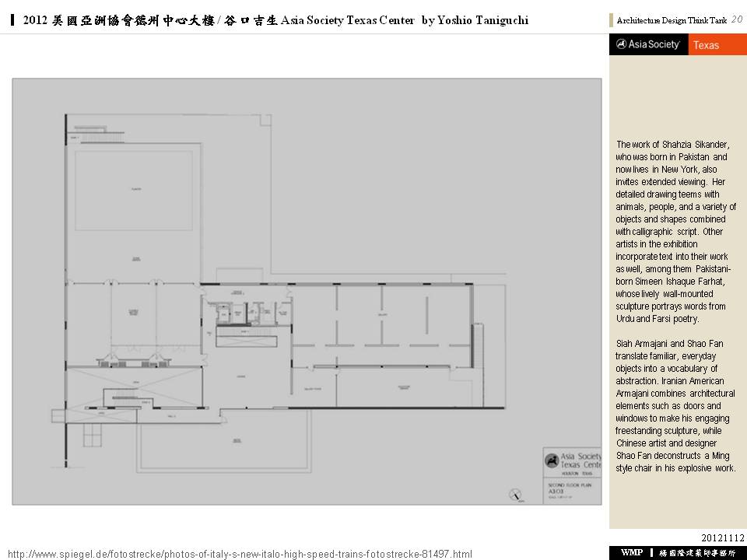Image resolution: width=747 pixels, height=560 pixels.
Task: Select the Siah Armajani and Shao Fan paragraph
Action: click(x=675, y=405)
